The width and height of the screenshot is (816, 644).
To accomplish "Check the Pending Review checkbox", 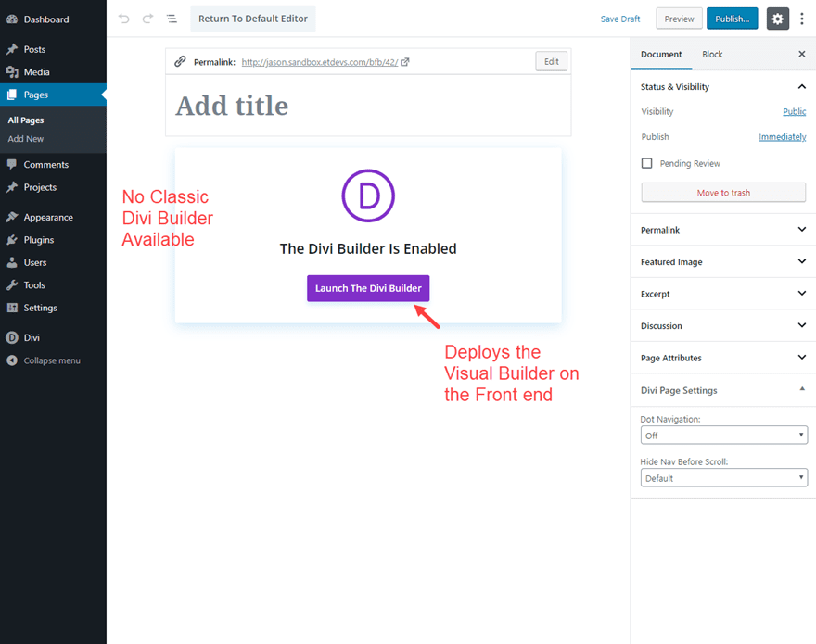I will (647, 163).
